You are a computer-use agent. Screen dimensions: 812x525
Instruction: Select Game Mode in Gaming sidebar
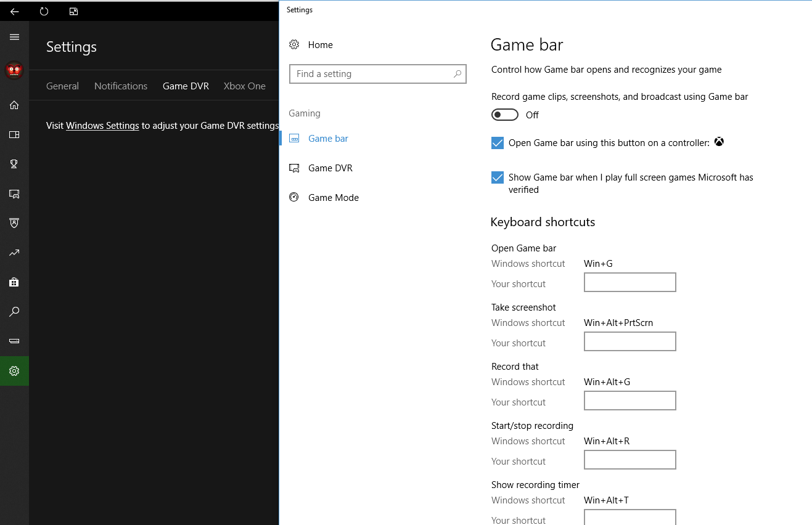pyautogui.click(x=333, y=198)
